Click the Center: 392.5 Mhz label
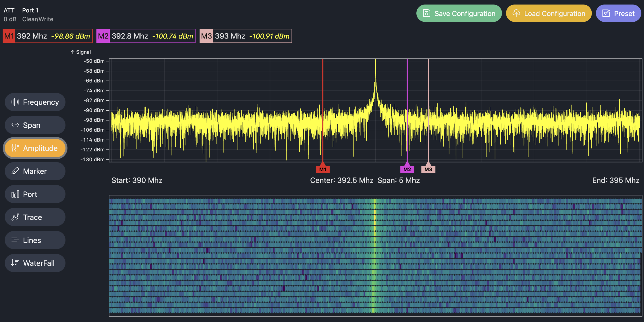This screenshot has width=644, height=322. point(342,180)
